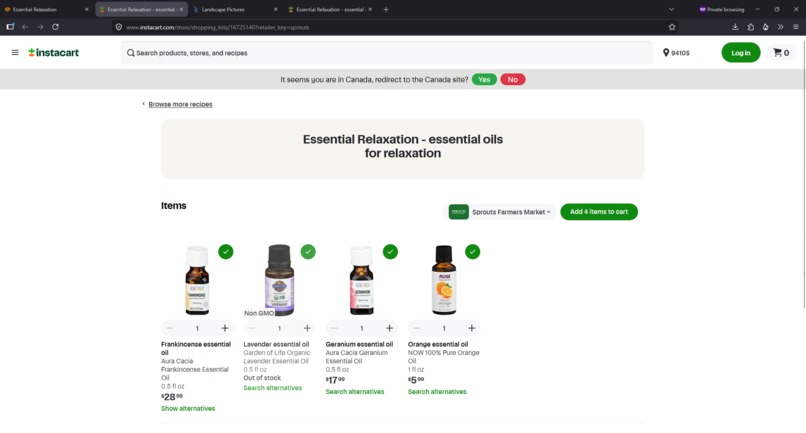Decrease Frankincense essential oil quantity
This screenshot has width=806, height=433.
pyautogui.click(x=169, y=328)
